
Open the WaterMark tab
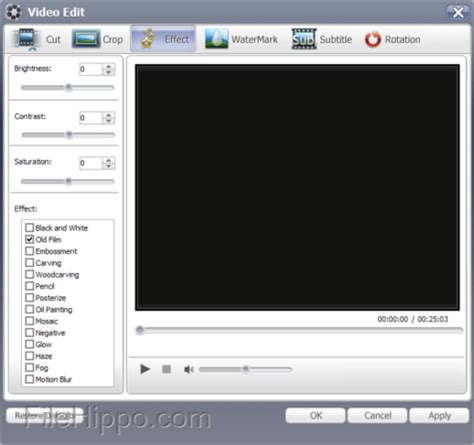[x=241, y=39]
